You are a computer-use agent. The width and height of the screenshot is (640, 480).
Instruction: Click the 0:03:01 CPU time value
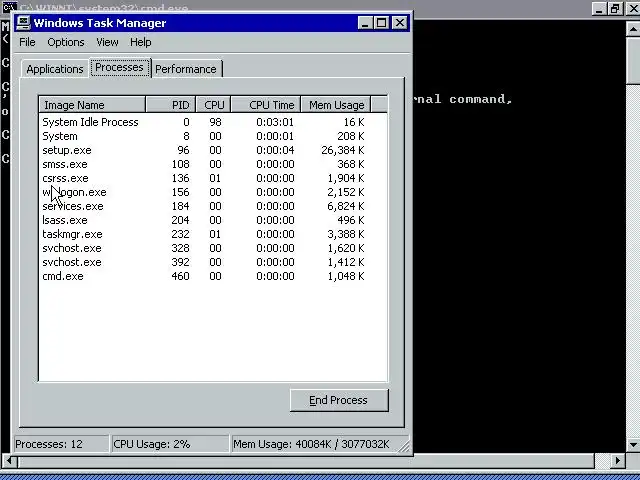(x=275, y=122)
